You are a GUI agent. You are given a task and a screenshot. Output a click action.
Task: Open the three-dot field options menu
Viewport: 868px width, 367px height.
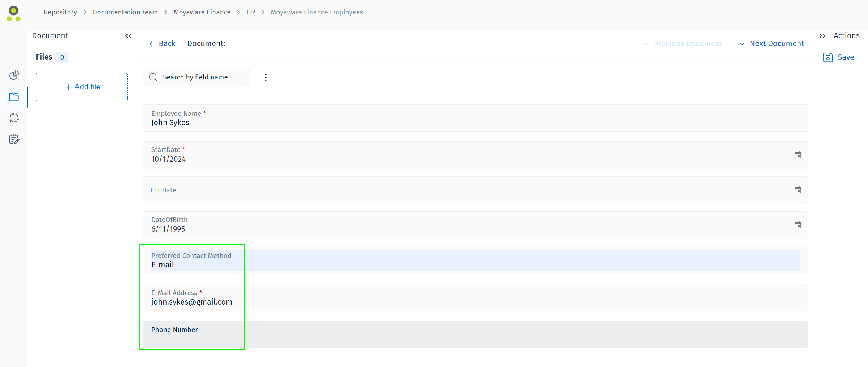pos(266,77)
